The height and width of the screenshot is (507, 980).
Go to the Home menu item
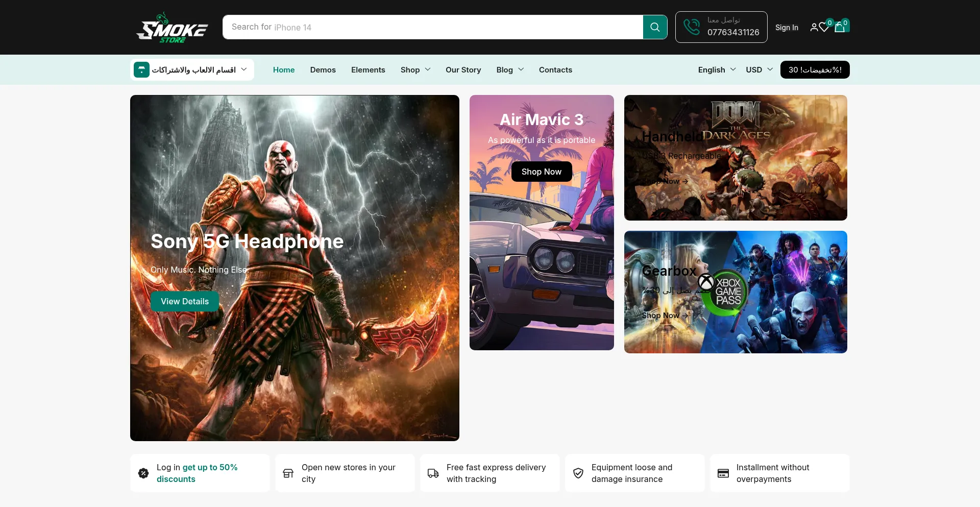284,70
